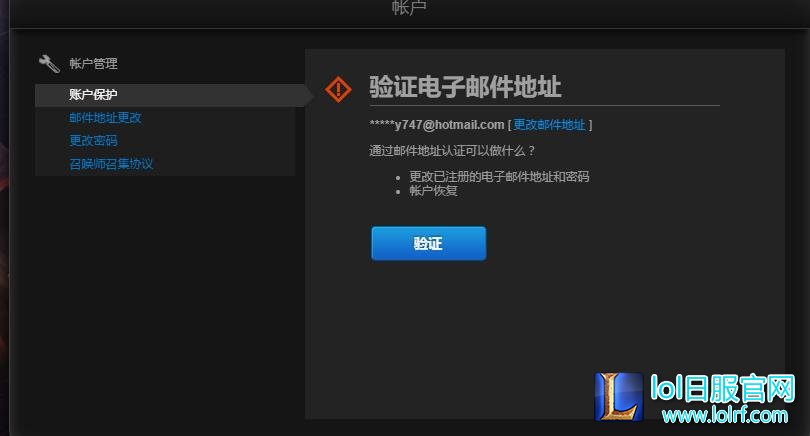Click the 更改邮件地址 link
The image size is (810, 436).
coord(549,125)
